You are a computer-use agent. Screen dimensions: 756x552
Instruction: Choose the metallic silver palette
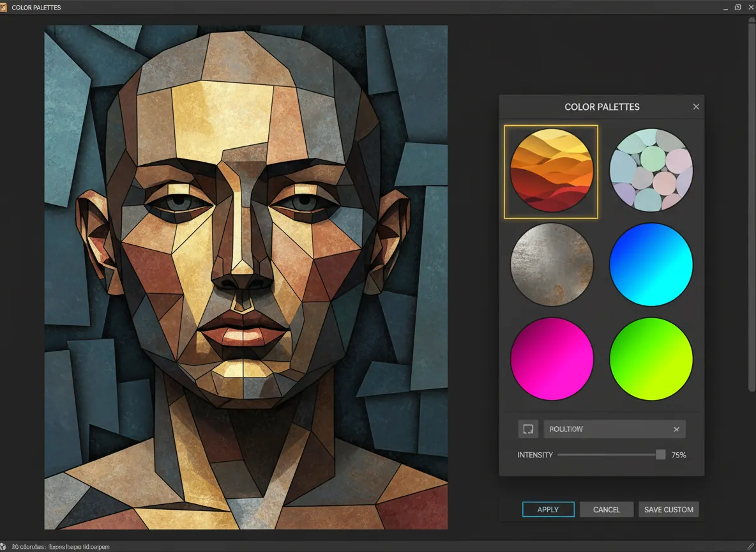(551, 264)
